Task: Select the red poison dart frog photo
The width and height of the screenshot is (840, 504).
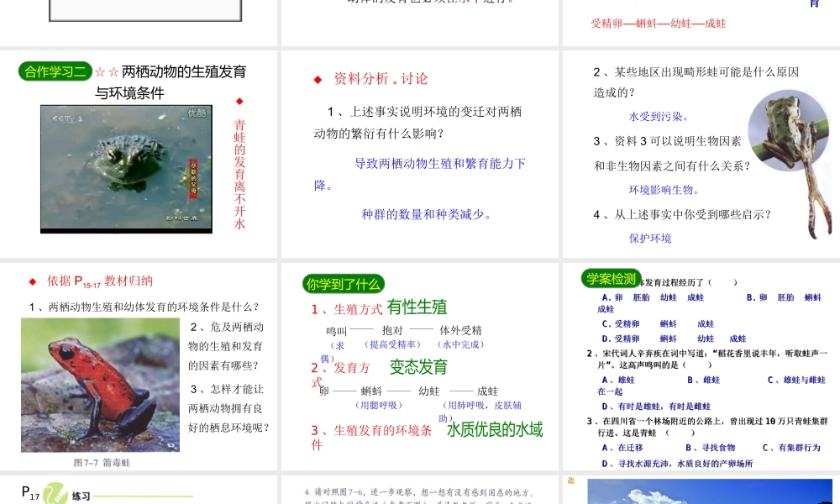Action: [100, 385]
